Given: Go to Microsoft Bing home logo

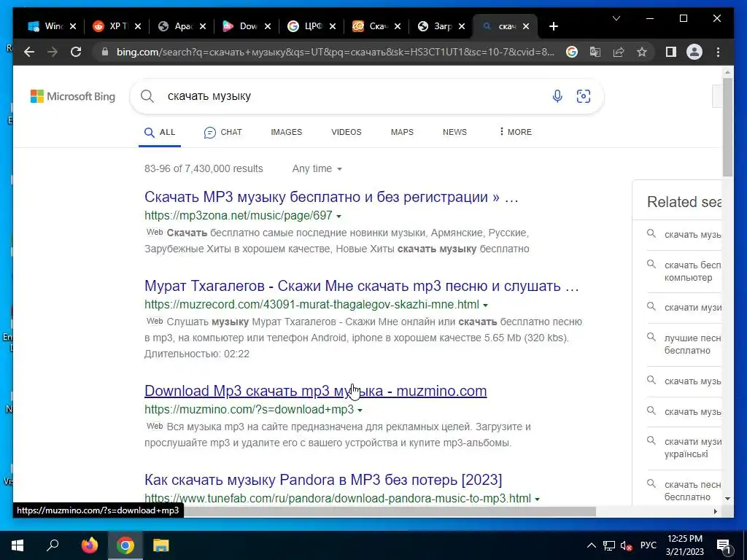Looking at the screenshot, I should point(73,96).
